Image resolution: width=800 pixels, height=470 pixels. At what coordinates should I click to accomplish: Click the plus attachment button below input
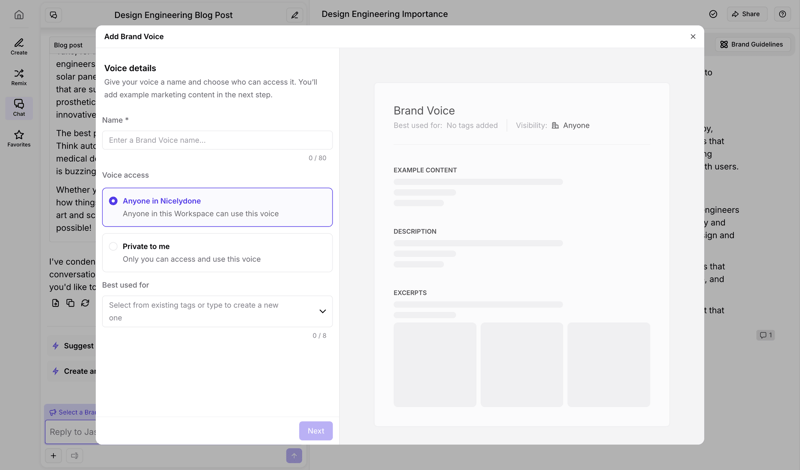pyautogui.click(x=53, y=456)
